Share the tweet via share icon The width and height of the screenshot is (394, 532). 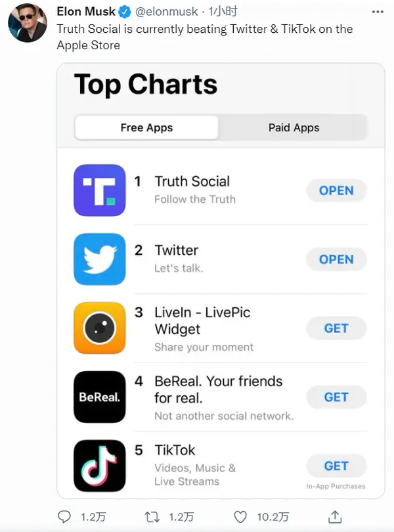tap(335, 517)
